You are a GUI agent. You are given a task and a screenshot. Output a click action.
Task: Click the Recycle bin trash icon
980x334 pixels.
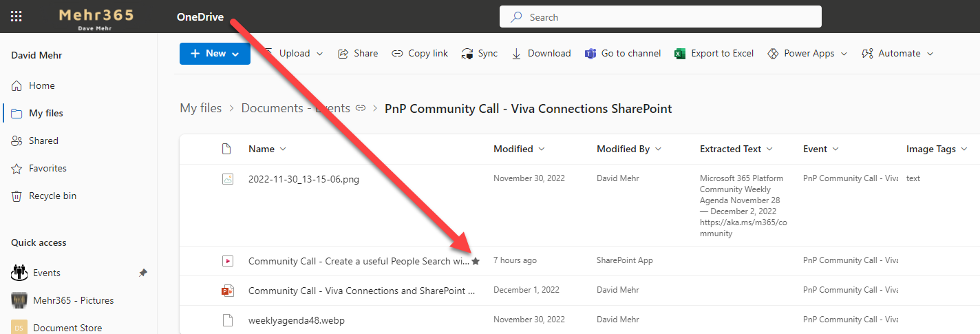click(x=17, y=196)
